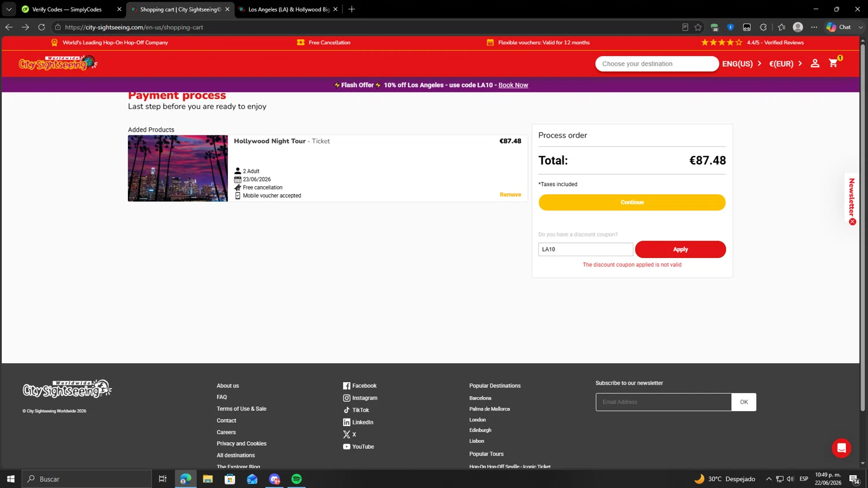The height and width of the screenshot is (488, 868).
Task: Apply the discount coupon
Action: click(x=680, y=249)
